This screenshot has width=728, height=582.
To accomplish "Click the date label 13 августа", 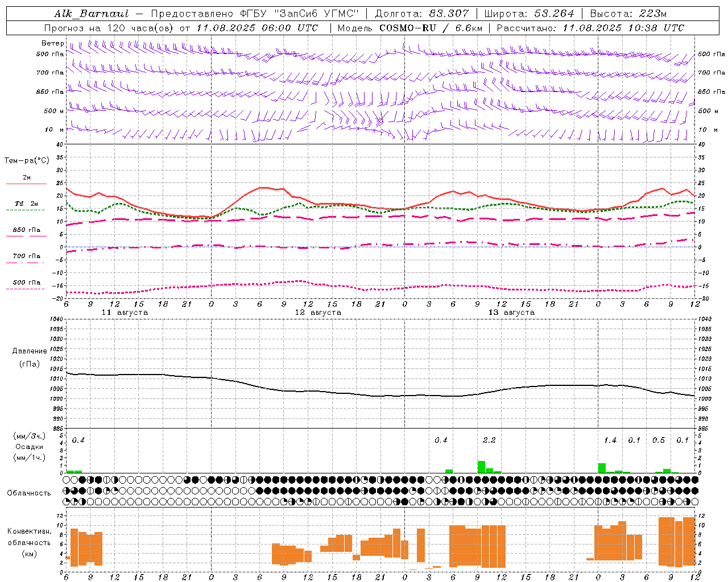I will [x=511, y=313].
